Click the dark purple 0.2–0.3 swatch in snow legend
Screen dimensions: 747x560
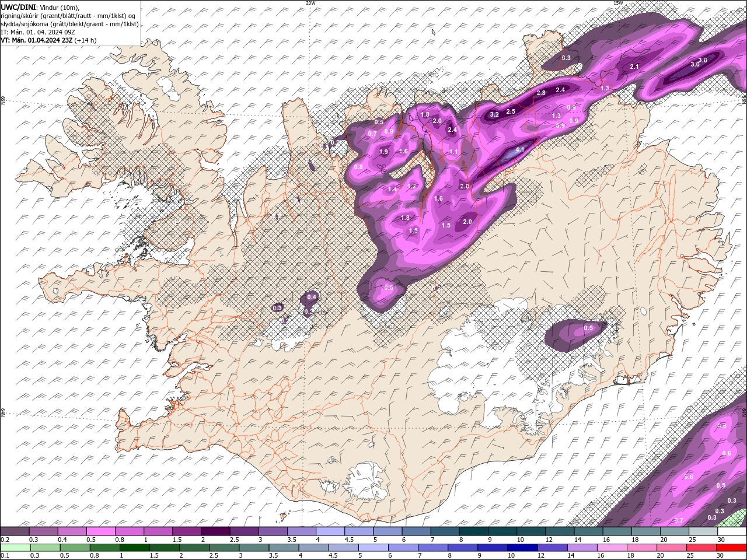15,531
